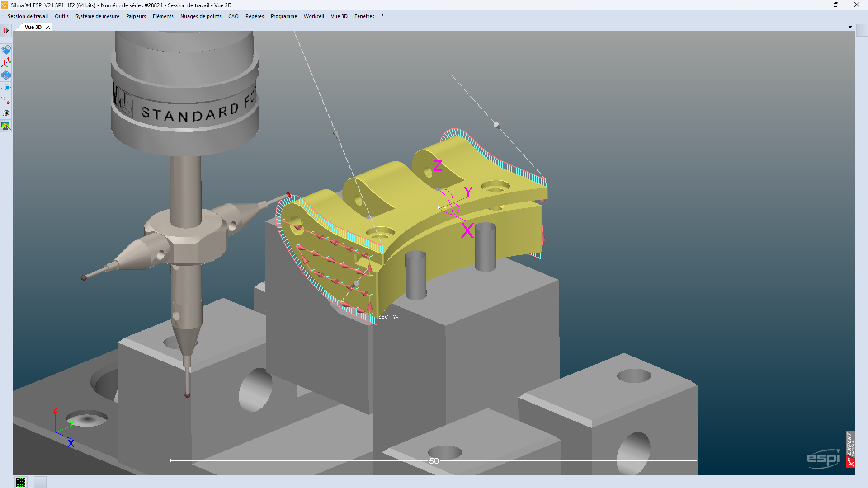868x488 pixels.
Task: Expand the Système de mesure menu
Action: click(x=97, y=16)
